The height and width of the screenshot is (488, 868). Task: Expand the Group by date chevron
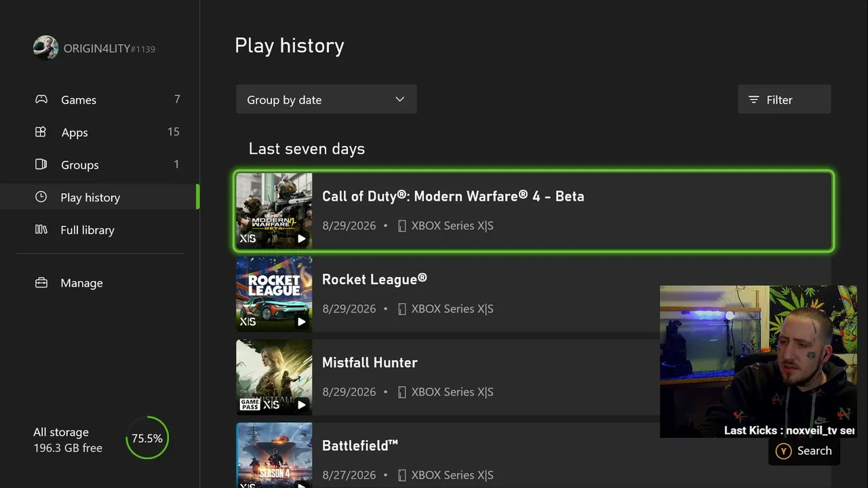click(399, 100)
